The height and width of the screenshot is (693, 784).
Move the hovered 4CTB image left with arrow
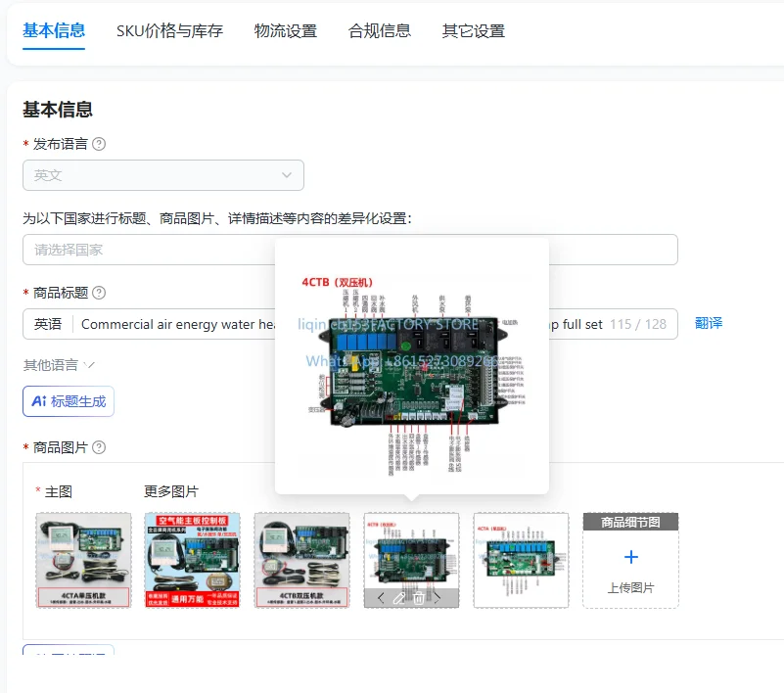pos(381,598)
